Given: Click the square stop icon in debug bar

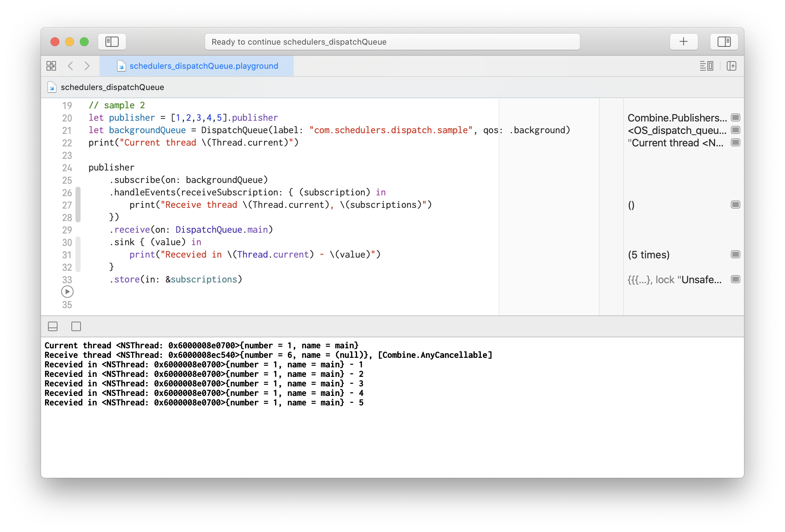Looking at the screenshot, I should (x=76, y=326).
